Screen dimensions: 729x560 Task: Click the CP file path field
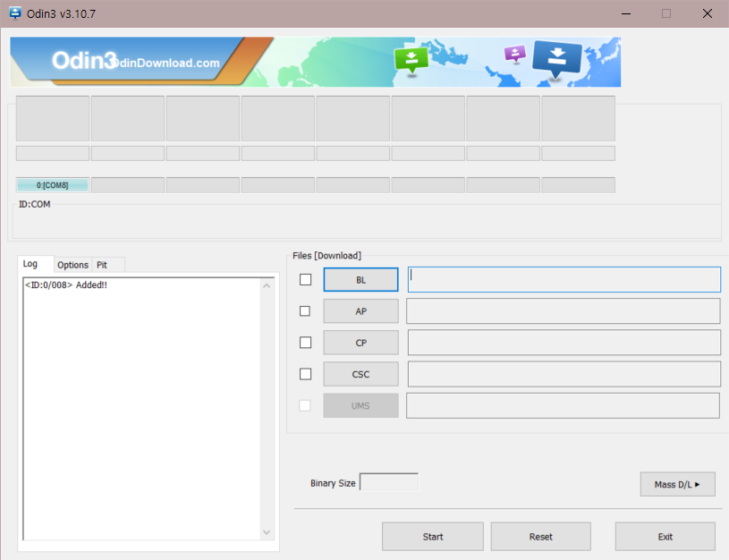click(564, 343)
